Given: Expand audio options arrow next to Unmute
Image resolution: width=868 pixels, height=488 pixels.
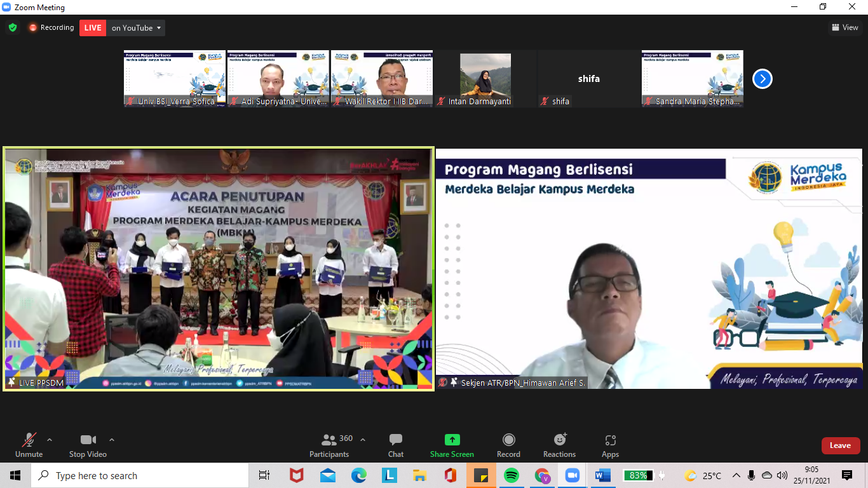Looking at the screenshot, I should click(50, 440).
